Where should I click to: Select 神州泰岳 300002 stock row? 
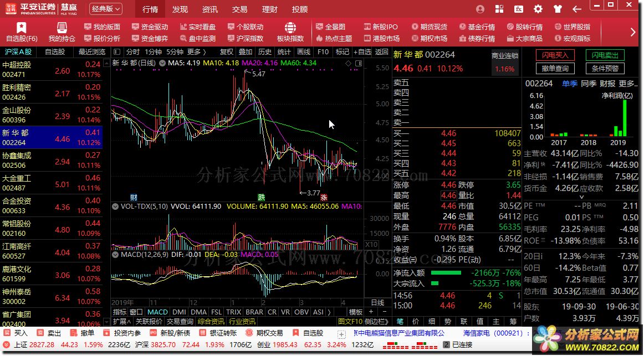point(52,297)
